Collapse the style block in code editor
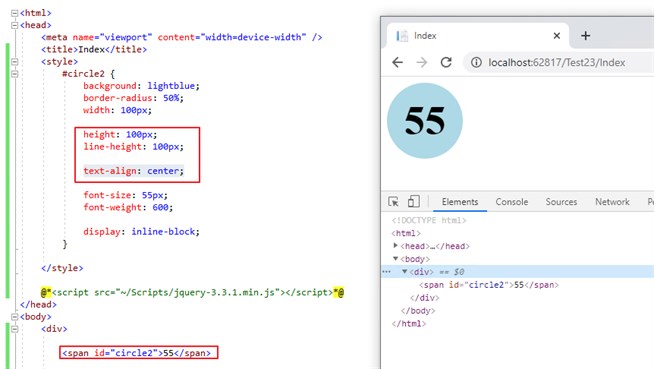Image resolution: width=654 pixels, height=369 pixels. tap(15, 62)
